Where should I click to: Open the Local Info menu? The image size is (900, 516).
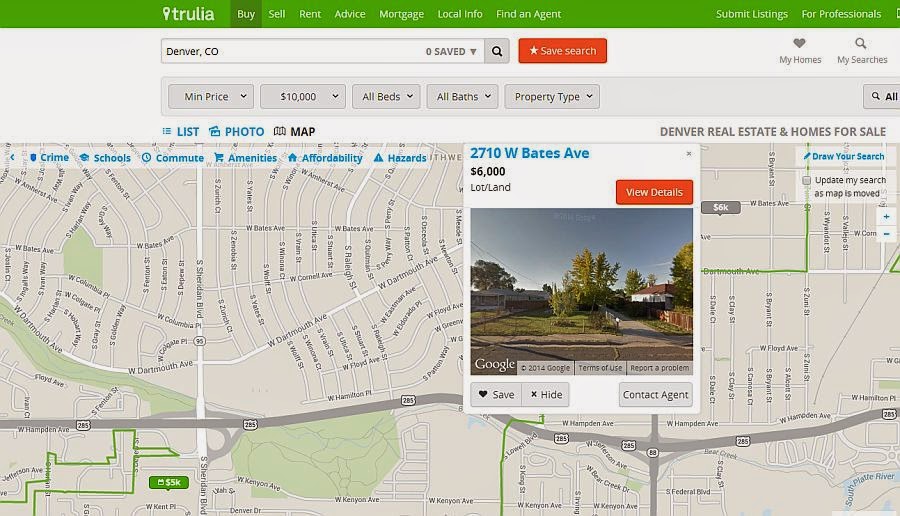pyautogui.click(x=460, y=14)
